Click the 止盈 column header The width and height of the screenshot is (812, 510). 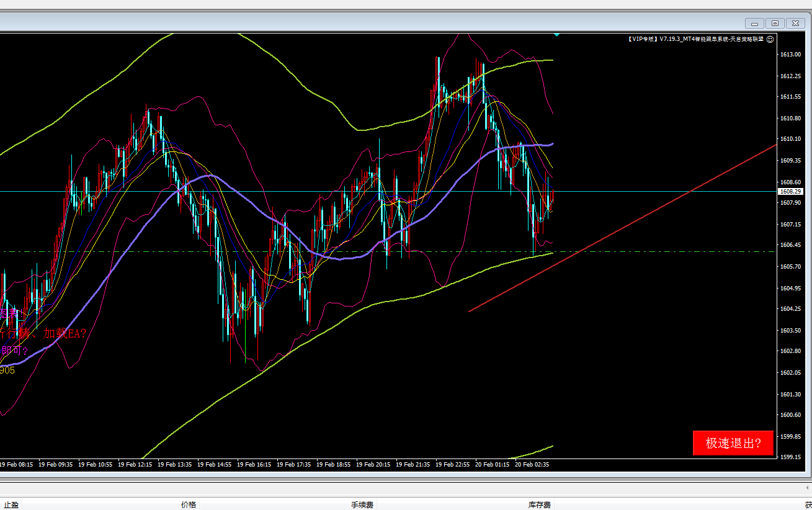pyautogui.click(x=11, y=504)
